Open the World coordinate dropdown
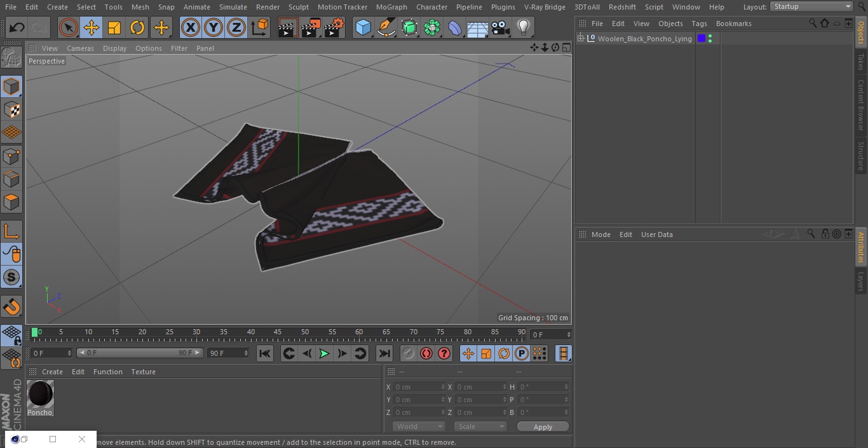 click(419, 426)
